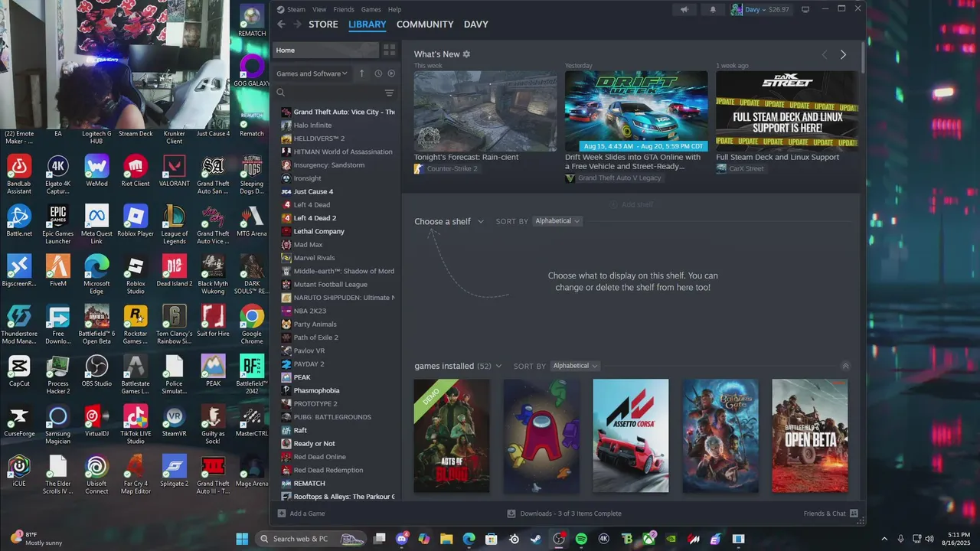Select PEAK in library list

click(337, 377)
